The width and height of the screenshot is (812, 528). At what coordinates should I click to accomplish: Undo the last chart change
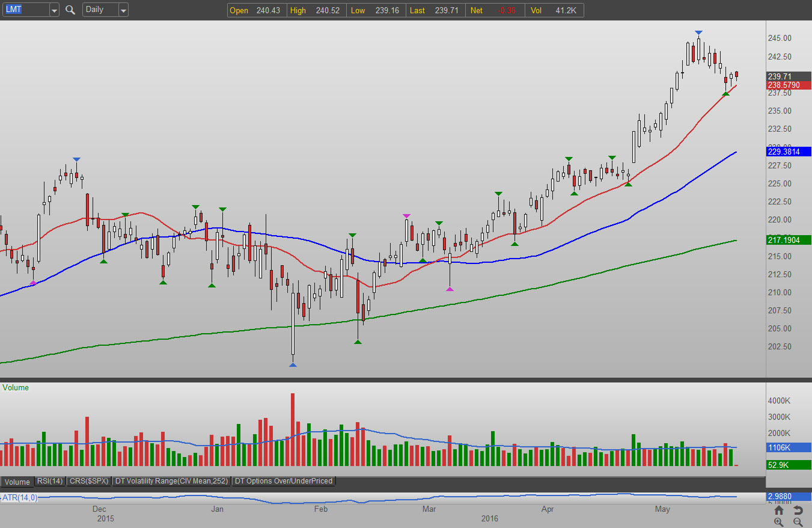click(798, 511)
